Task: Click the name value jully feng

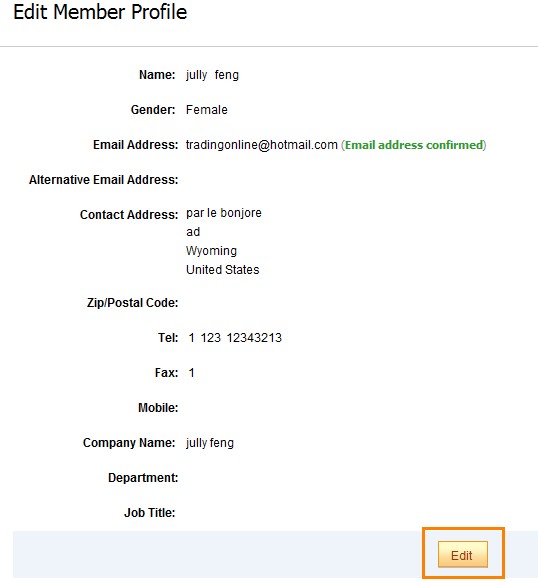Action: [x=212, y=75]
